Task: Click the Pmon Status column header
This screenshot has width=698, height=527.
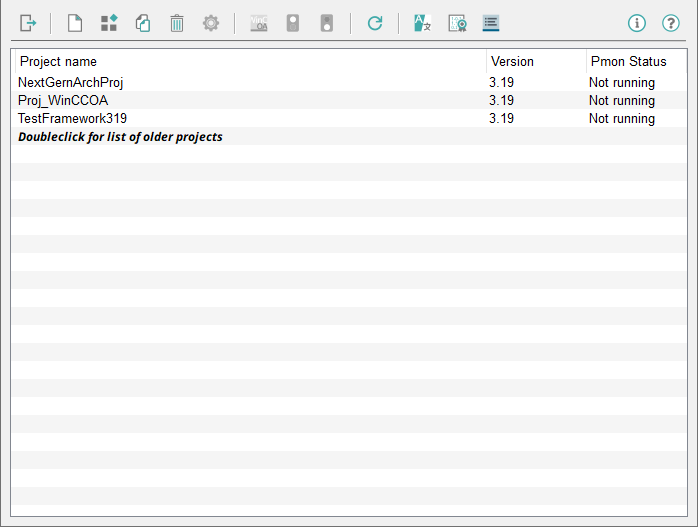Action: pyautogui.click(x=635, y=62)
